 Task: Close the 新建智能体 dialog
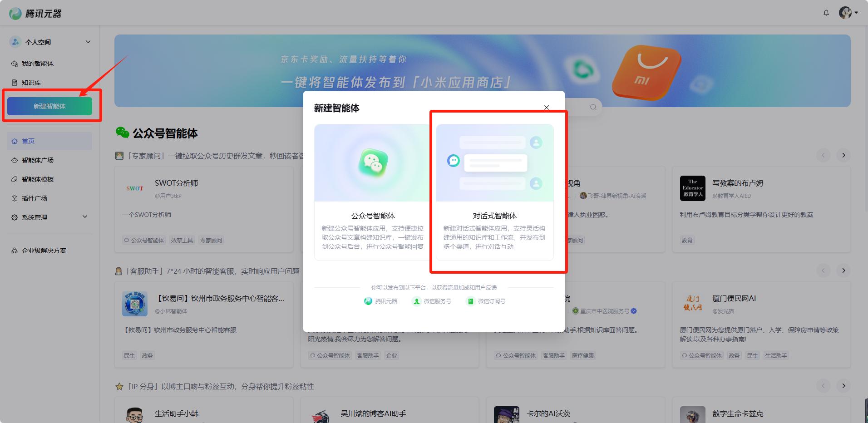(547, 108)
